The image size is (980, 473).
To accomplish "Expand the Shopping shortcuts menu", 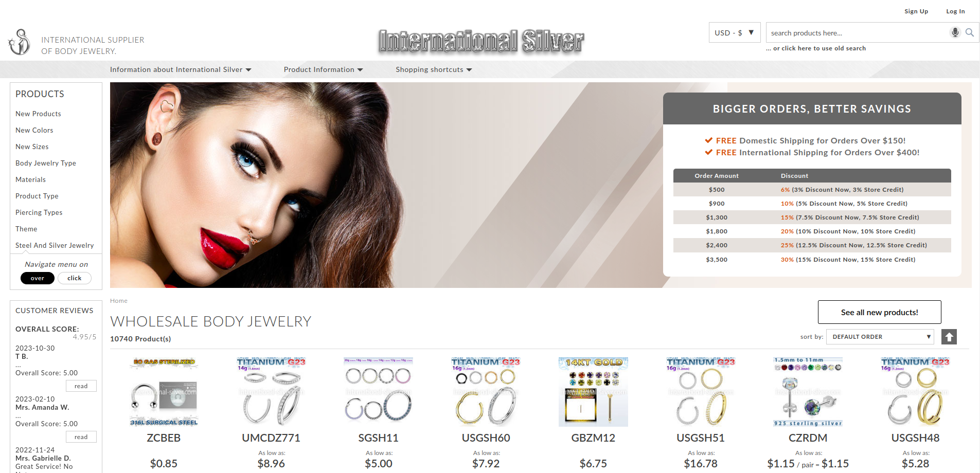I will coord(434,69).
